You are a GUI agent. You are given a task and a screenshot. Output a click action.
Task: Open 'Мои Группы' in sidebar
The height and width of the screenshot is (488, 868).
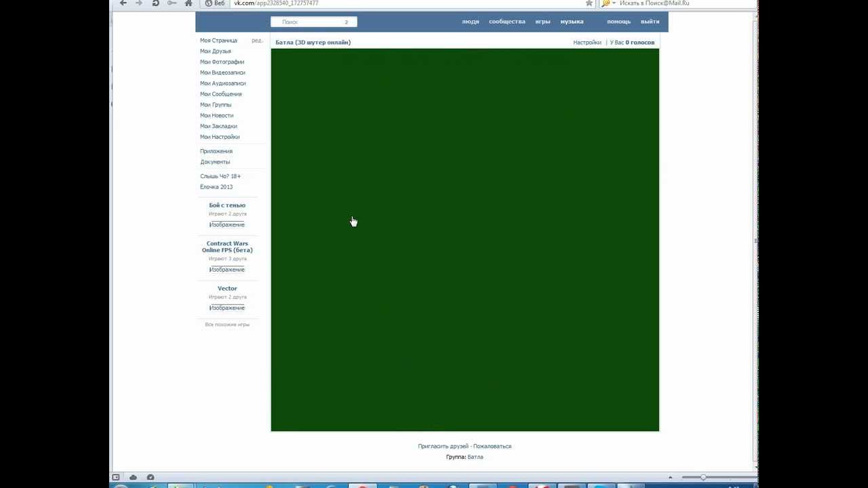pyautogui.click(x=216, y=105)
